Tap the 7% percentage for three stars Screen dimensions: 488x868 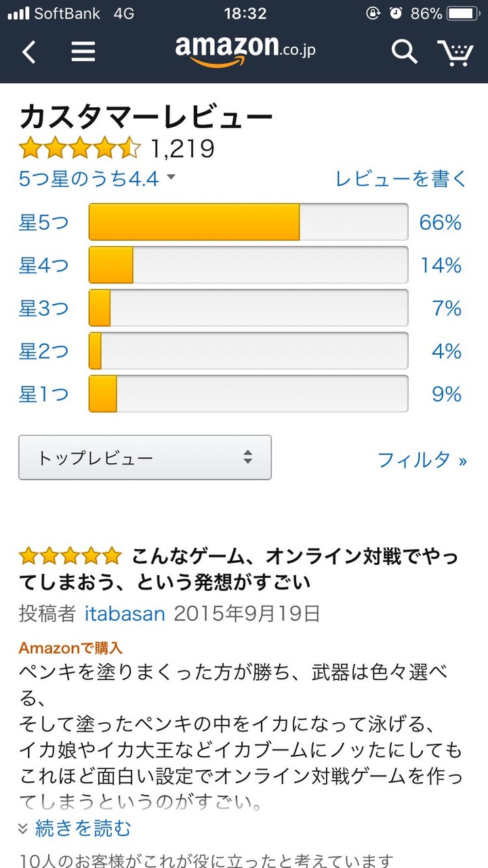click(447, 309)
